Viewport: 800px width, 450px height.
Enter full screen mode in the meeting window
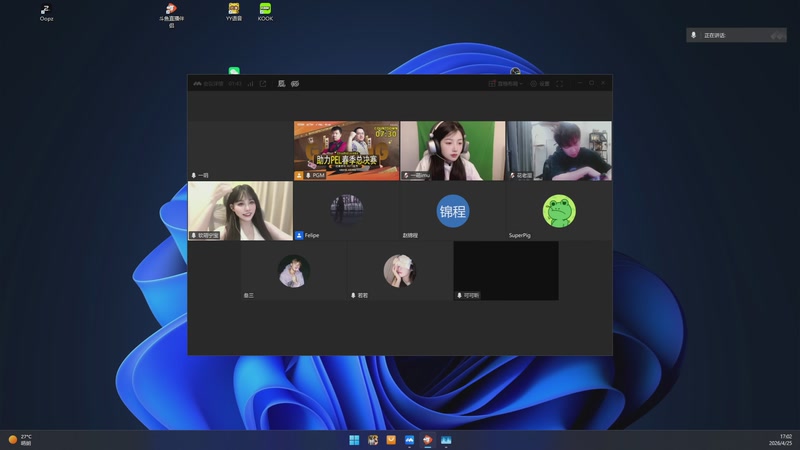[x=559, y=84]
